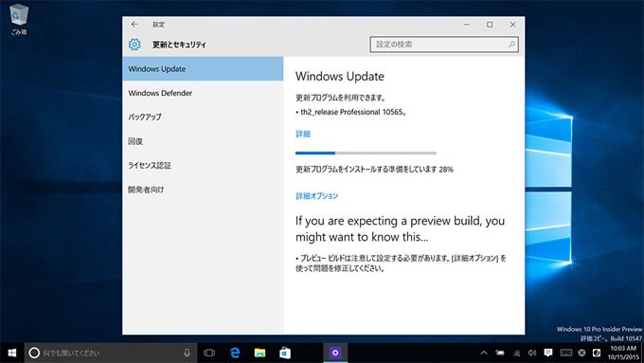Open the Action Center notification icon

pyautogui.click(x=548, y=353)
